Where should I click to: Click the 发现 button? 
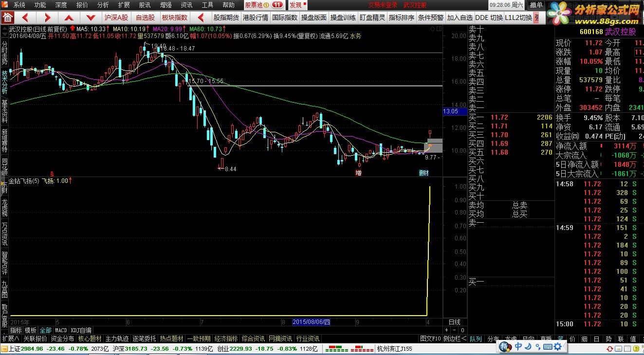297,5
